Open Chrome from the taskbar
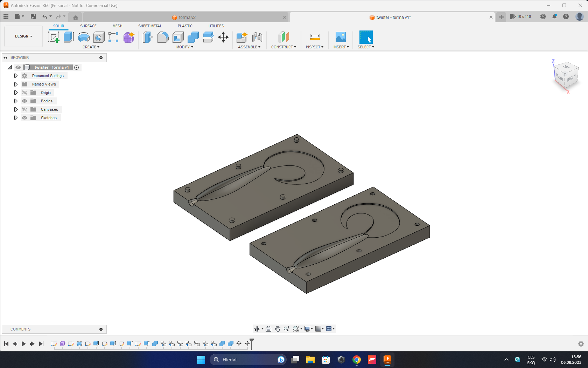The height and width of the screenshot is (368, 588). [357, 360]
